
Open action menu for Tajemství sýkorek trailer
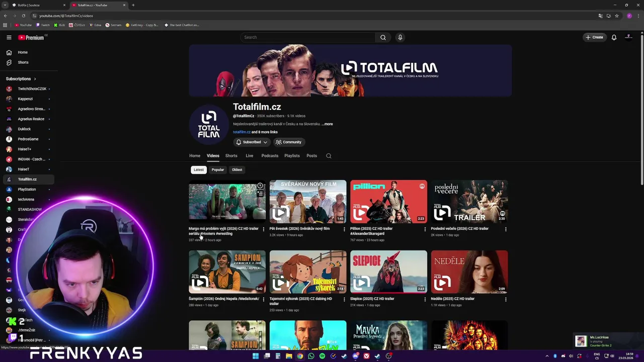[x=344, y=299]
